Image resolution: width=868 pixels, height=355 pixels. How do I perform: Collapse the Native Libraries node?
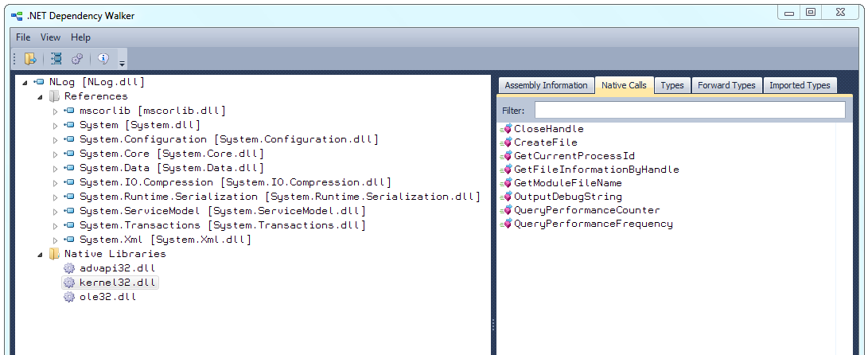click(x=40, y=255)
